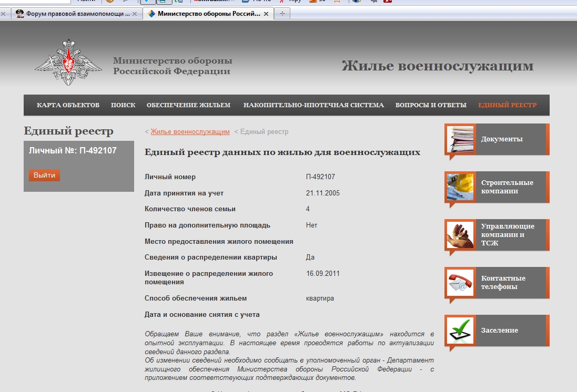Follow the Жилье военнослужащим breadcrumb link
577x392 pixels.
190,132
